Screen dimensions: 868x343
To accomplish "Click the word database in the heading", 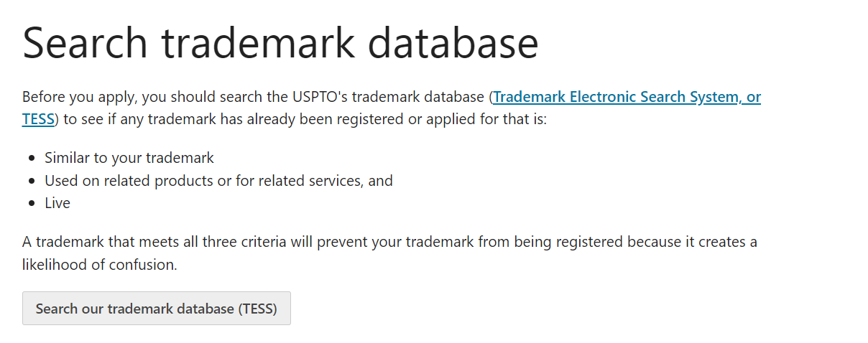I will tap(453, 42).
